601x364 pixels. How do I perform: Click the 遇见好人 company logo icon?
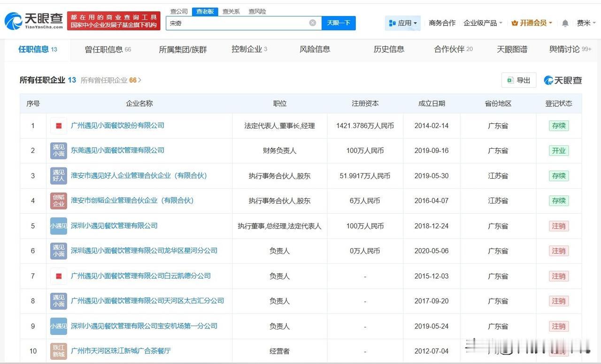click(59, 176)
